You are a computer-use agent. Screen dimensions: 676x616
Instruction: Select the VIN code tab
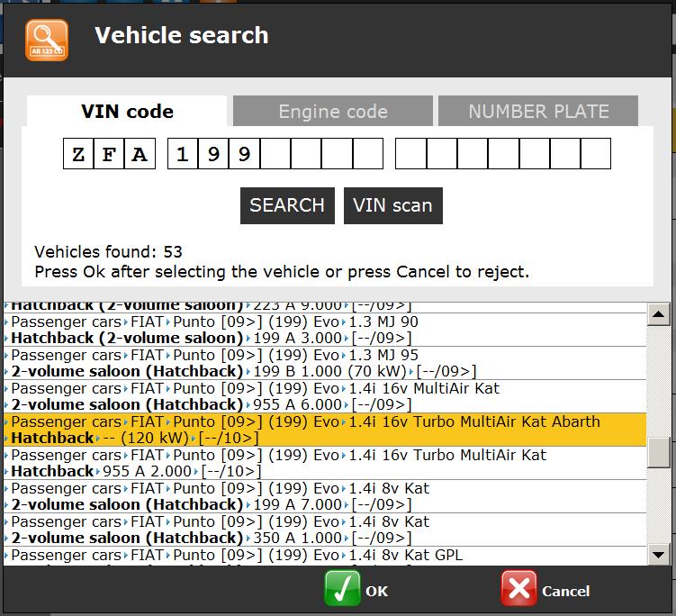point(127,111)
